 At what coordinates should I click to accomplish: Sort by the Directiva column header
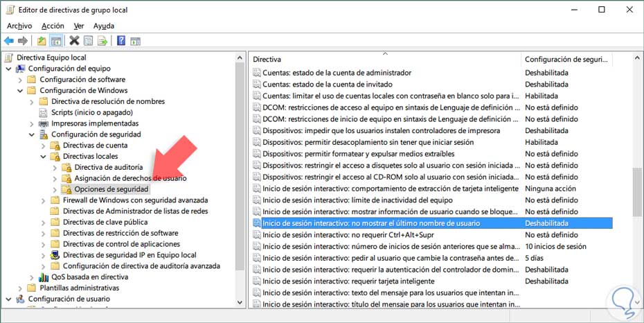[385, 59]
